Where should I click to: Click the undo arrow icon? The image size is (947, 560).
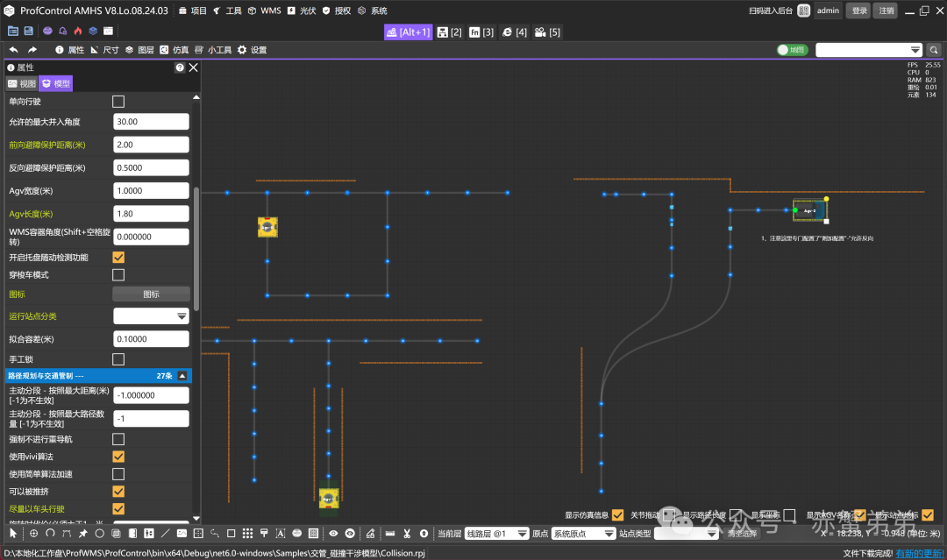pos(14,50)
